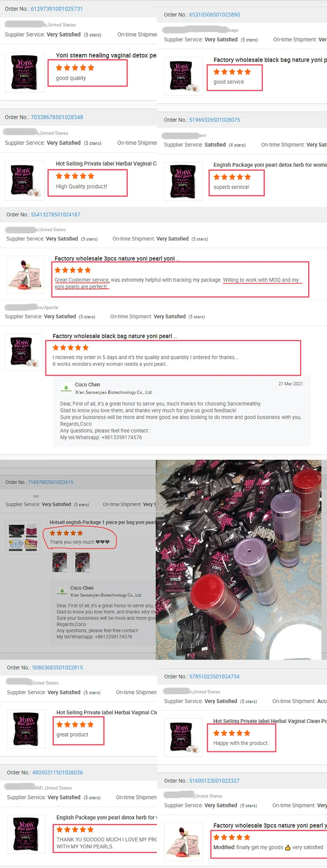Open second customer photo under 'Thank you very much'
Viewport: 327px width, 868px height.
[83, 562]
